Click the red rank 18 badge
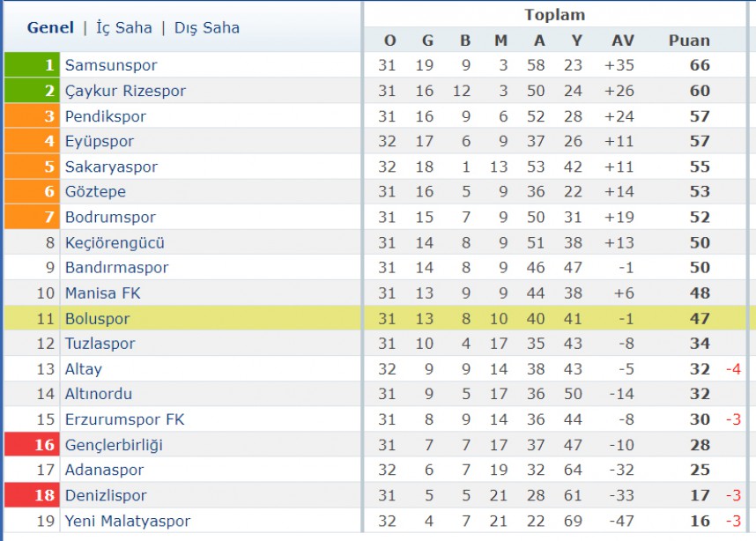This screenshot has width=756, height=541. (x=32, y=495)
